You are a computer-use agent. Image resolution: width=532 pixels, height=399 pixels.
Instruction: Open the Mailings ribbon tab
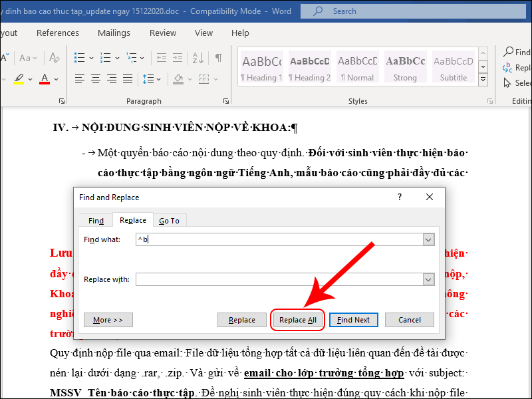pyautogui.click(x=114, y=33)
